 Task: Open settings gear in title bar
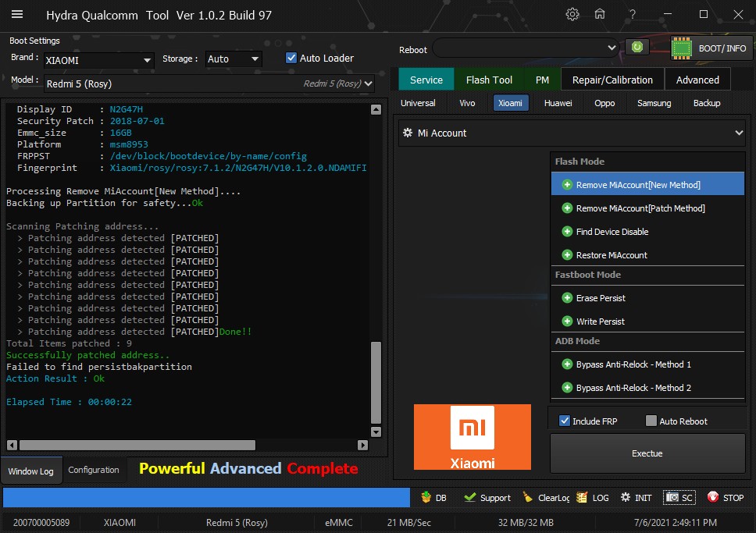point(572,15)
